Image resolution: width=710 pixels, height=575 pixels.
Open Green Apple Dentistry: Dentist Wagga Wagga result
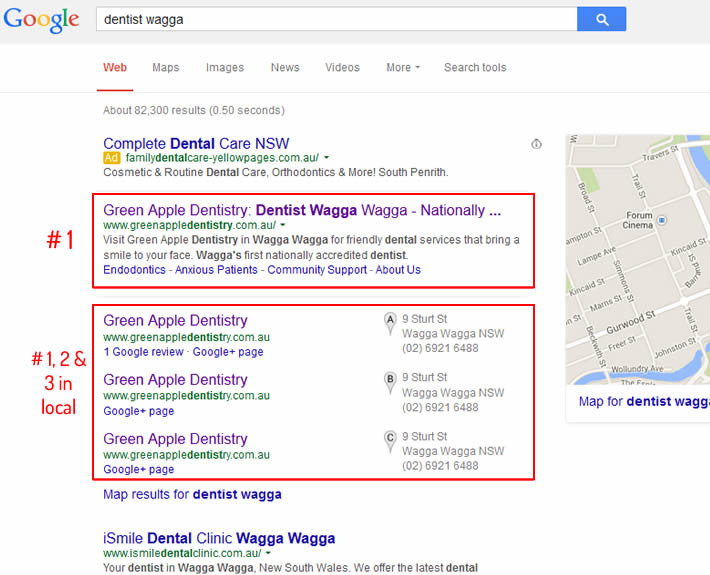(x=302, y=210)
